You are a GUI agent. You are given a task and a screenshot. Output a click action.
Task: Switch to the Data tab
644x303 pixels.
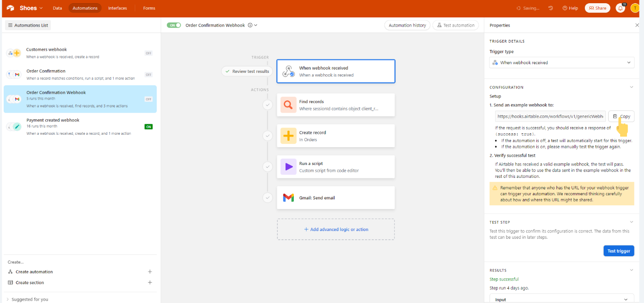point(57,8)
